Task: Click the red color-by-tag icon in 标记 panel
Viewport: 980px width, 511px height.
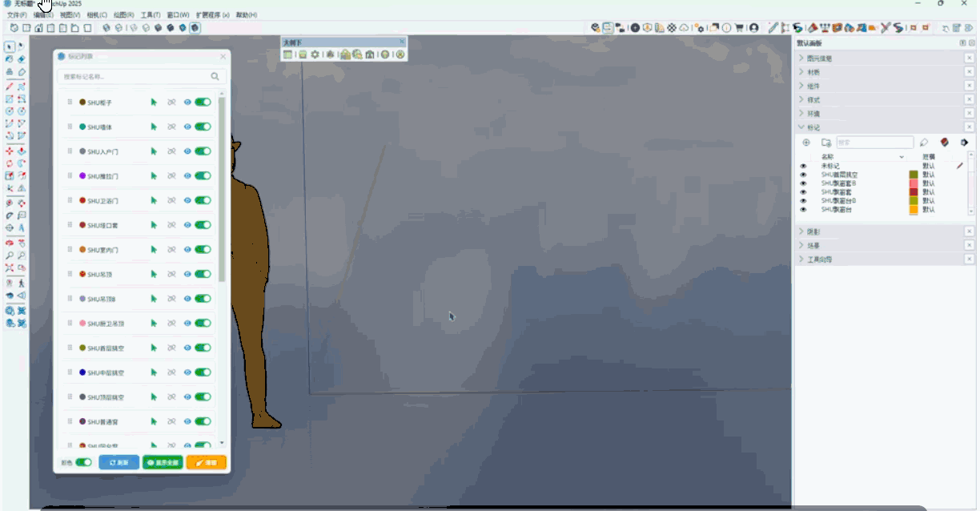Action: (x=945, y=143)
